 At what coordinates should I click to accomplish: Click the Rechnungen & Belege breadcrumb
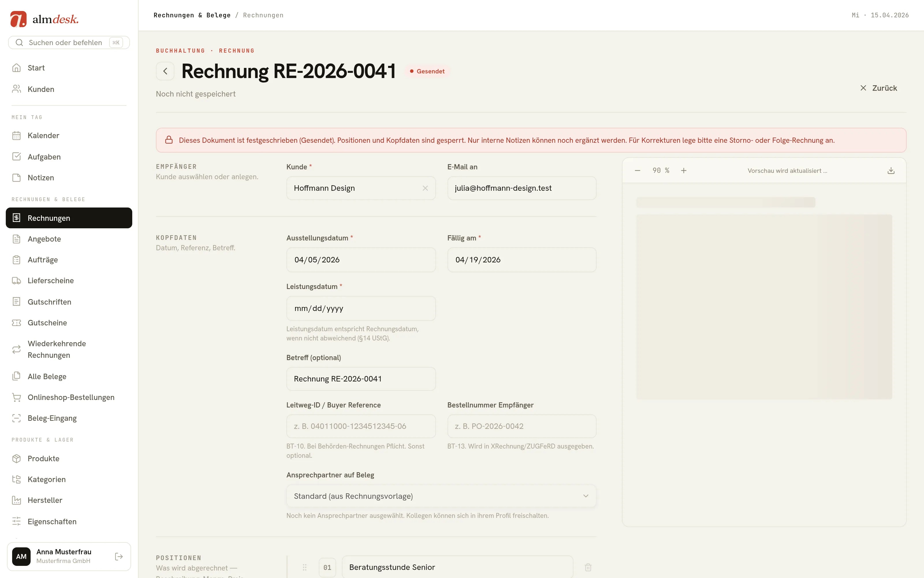tap(192, 15)
